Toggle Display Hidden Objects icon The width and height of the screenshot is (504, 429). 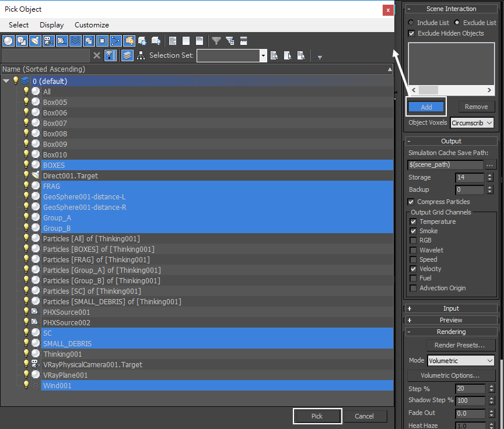point(156,41)
